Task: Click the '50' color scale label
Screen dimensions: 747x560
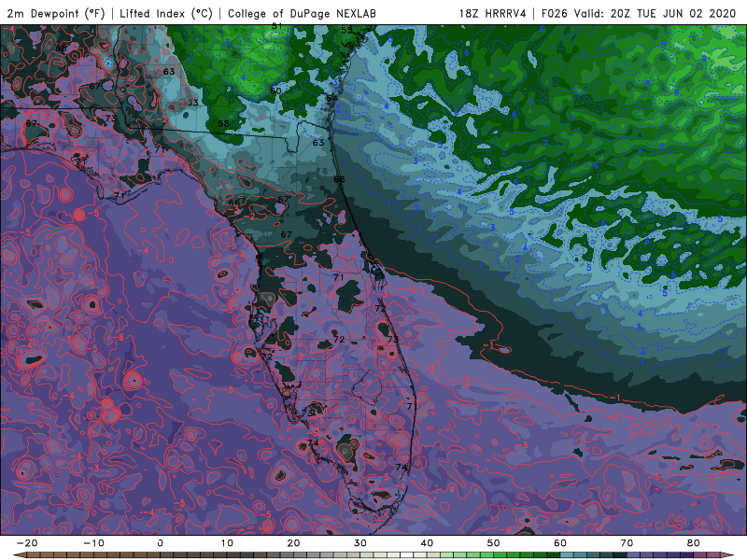Action: point(494,543)
